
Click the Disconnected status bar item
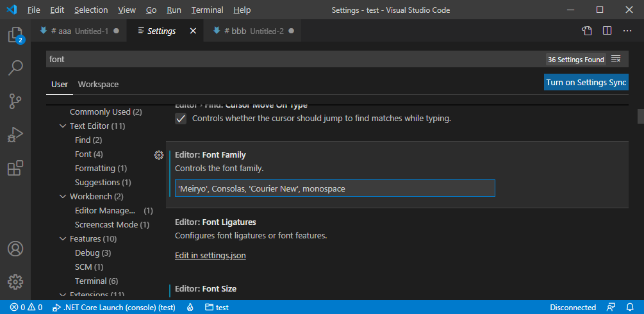point(573,308)
